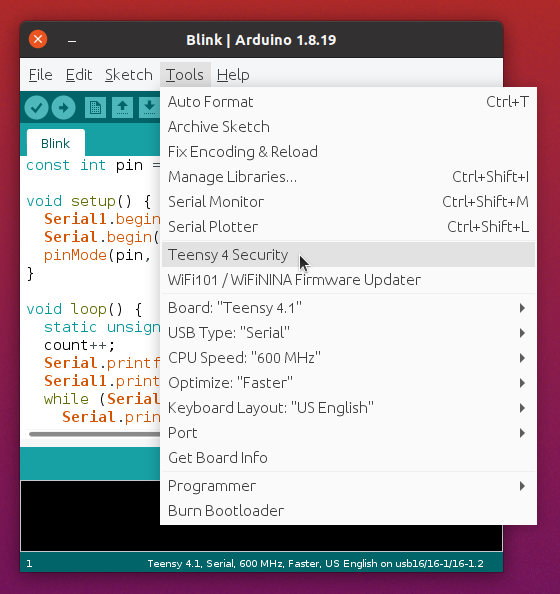Open the File menu
Viewport: 560px width, 594px height.
point(41,75)
